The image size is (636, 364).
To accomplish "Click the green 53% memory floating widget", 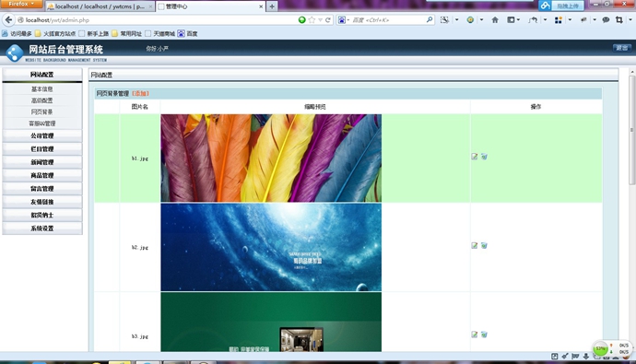I will [600, 348].
